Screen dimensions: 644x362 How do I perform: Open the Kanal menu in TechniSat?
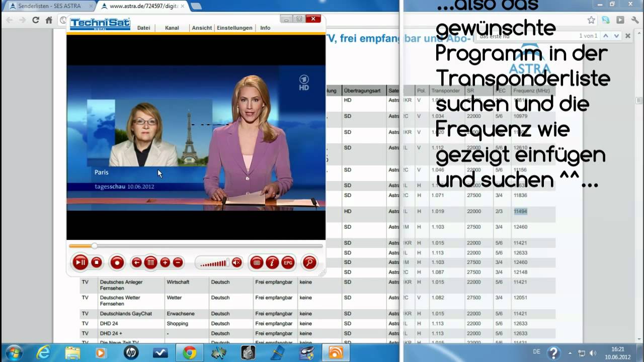click(172, 28)
